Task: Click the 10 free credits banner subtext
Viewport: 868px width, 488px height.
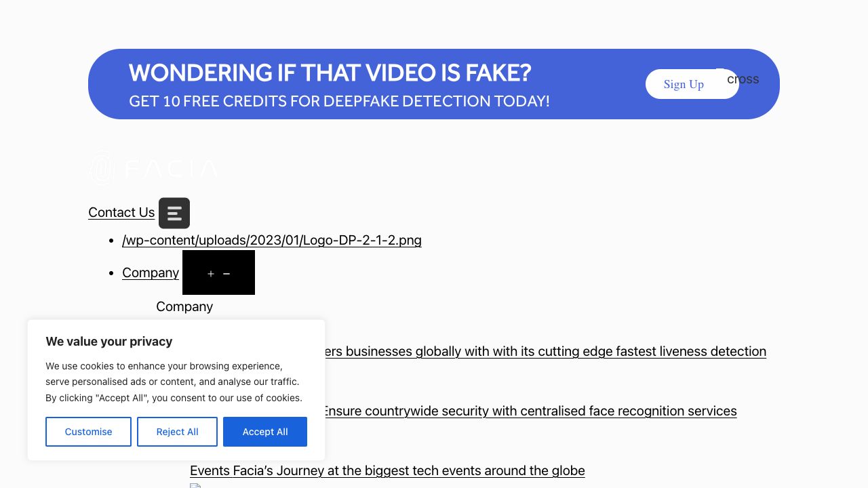Action: pos(339,101)
